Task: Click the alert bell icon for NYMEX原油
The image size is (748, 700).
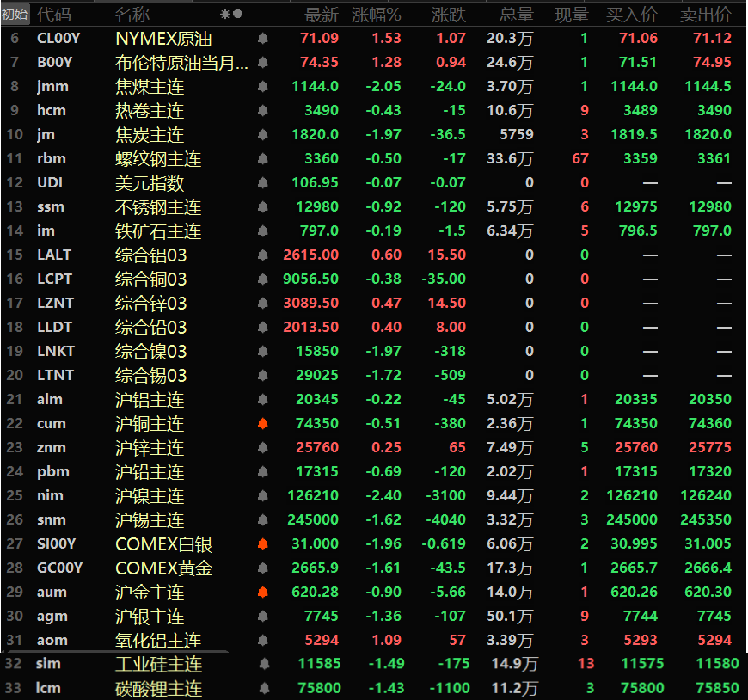Action: pos(262,39)
